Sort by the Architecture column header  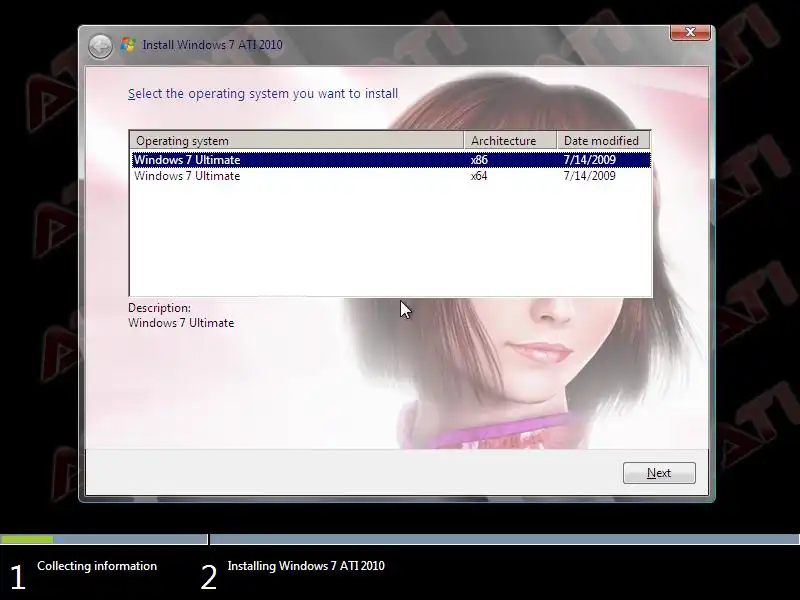coord(510,141)
